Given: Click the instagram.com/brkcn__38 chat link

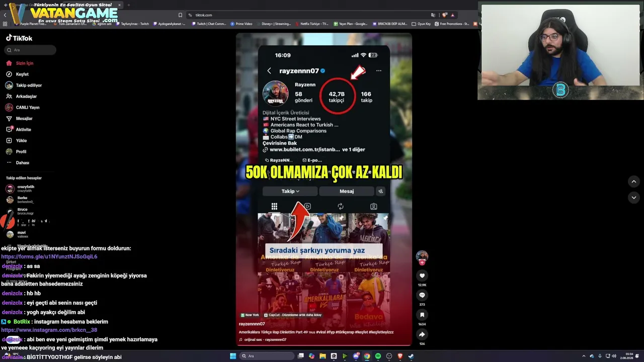Looking at the screenshot, I should 49,330.
